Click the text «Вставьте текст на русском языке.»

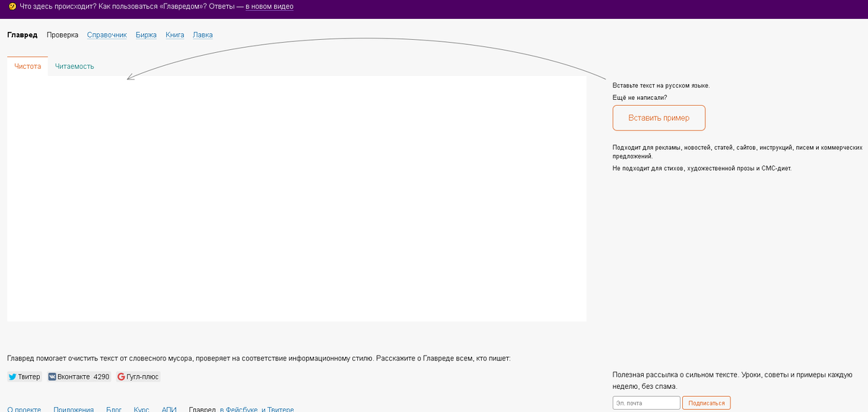pos(661,85)
